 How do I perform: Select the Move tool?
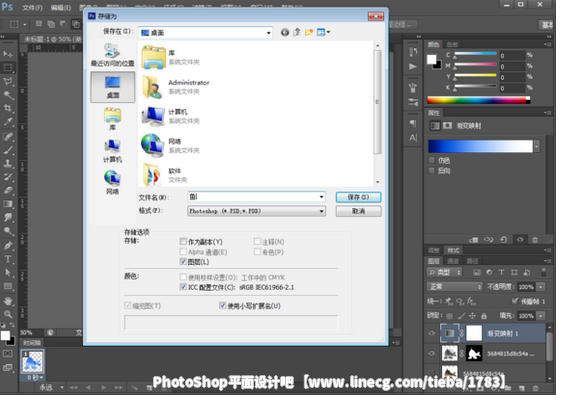point(8,54)
